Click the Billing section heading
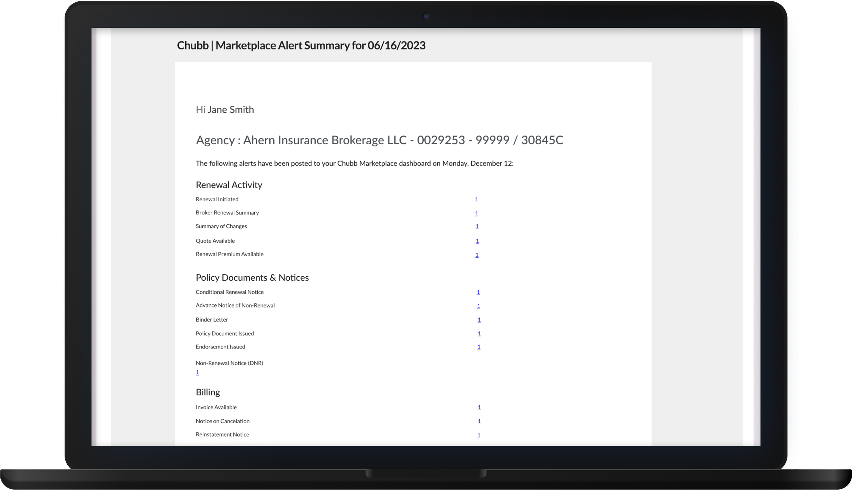Image resolution: width=859 pixels, height=504 pixels. (x=208, y=392)
